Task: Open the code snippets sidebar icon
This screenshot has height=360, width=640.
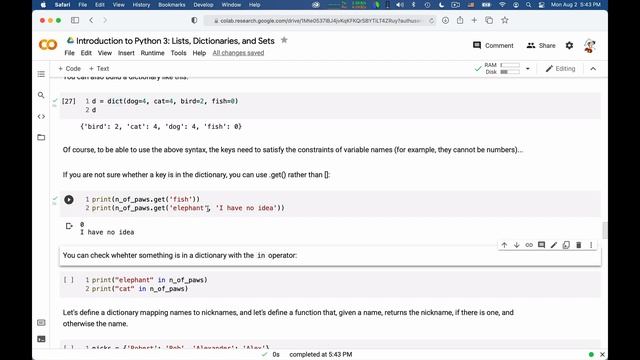Action: pos(41,116)
